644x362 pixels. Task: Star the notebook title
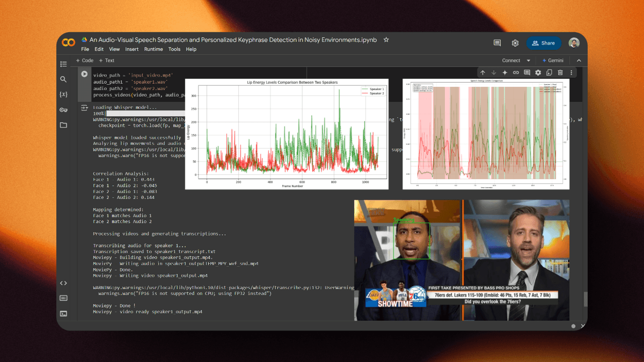[386, 40]
